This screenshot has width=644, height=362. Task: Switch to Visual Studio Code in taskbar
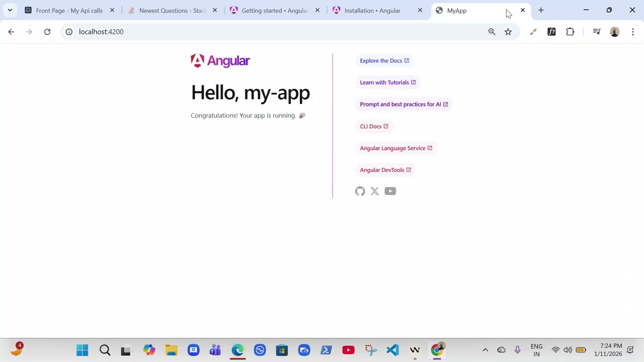392,350
